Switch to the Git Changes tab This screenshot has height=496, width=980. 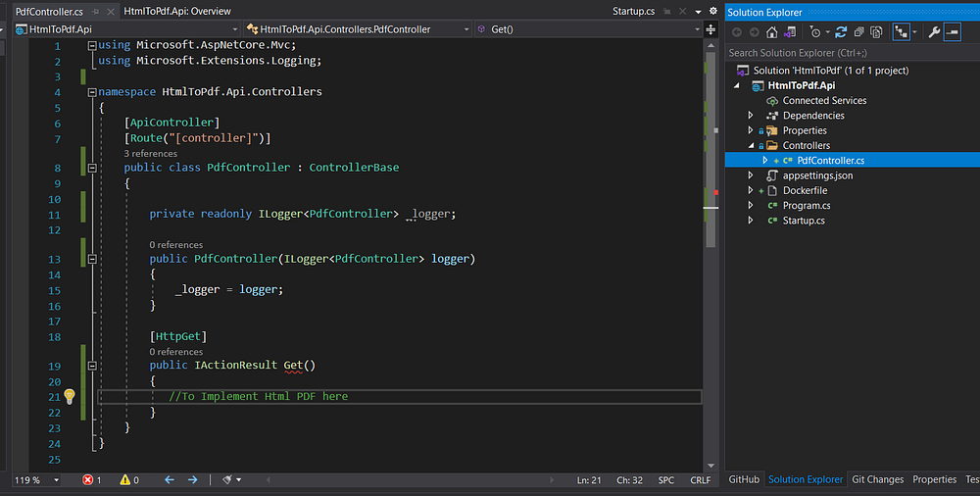coord(877,479)
